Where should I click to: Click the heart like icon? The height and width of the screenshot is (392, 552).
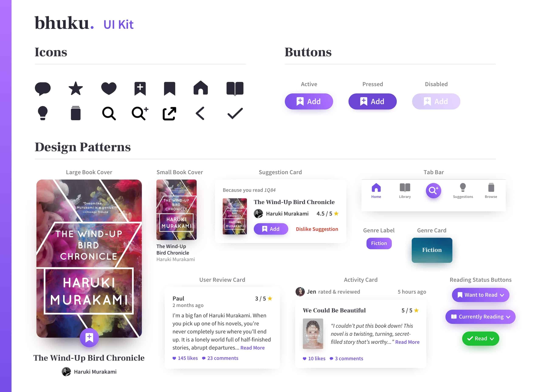click(x=109, y=88)
